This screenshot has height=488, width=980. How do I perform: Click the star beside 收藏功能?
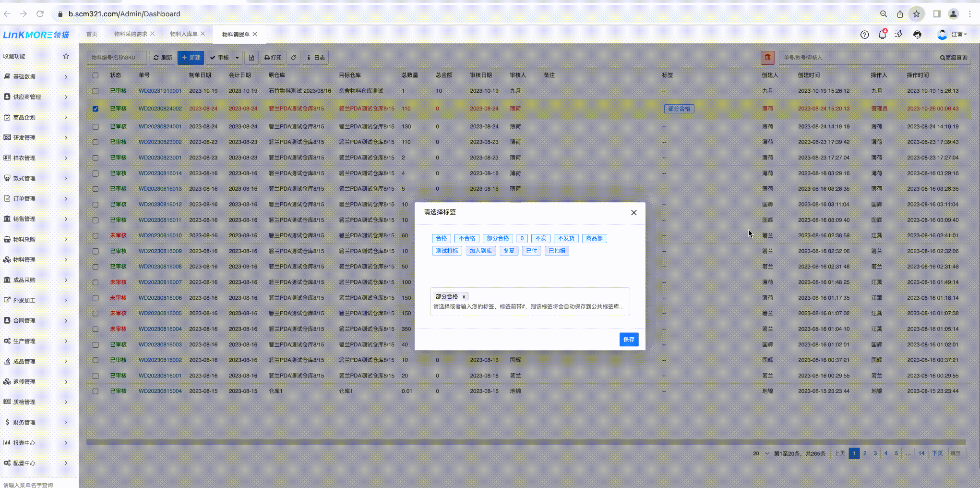pos(66,56)
